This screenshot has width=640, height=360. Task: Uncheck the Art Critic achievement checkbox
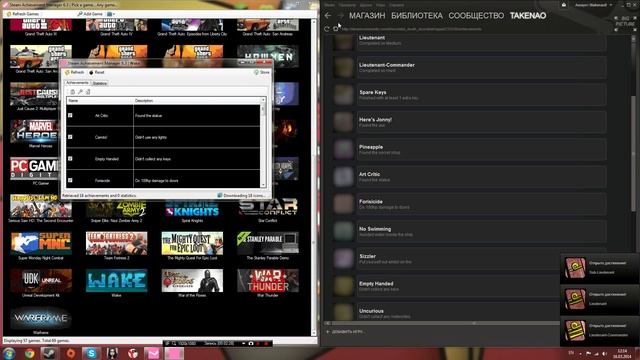coord(70,116)
